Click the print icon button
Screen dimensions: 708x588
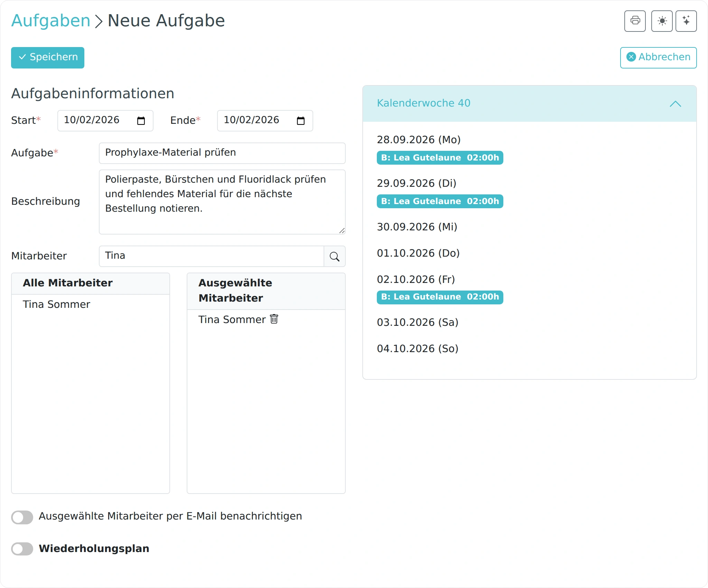(x=635, y=21)
